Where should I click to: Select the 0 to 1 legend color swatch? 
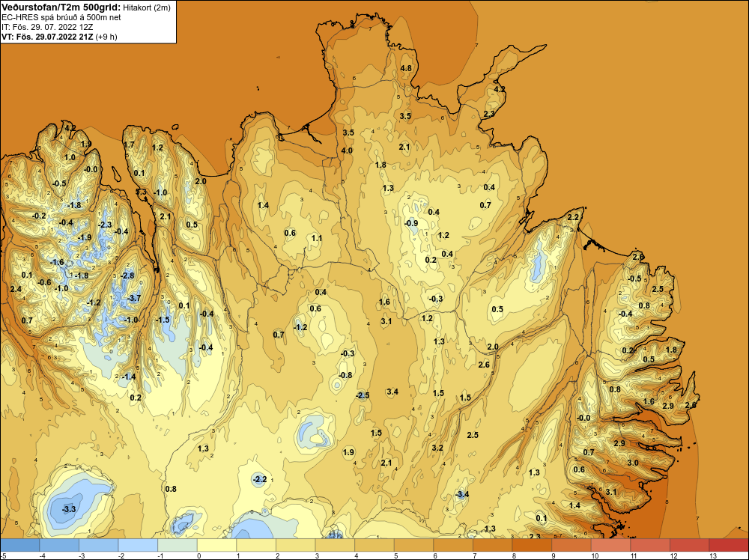click(217, 545)
